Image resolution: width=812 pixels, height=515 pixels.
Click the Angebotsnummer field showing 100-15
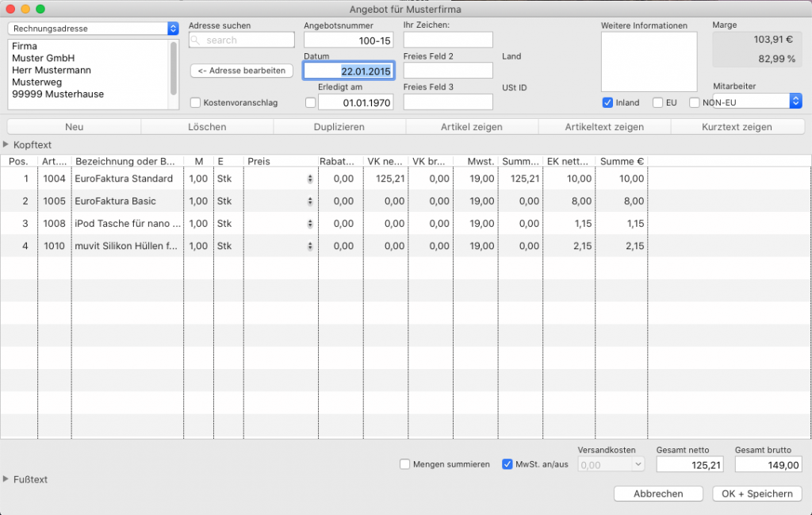click(x=349, y=40)
